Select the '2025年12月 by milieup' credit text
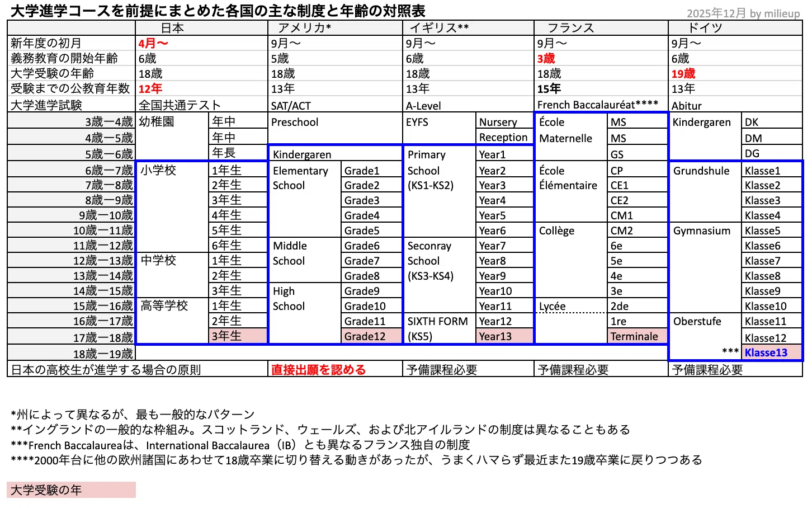This screenshot has height=508, width=812. click(x=743, y=13)
